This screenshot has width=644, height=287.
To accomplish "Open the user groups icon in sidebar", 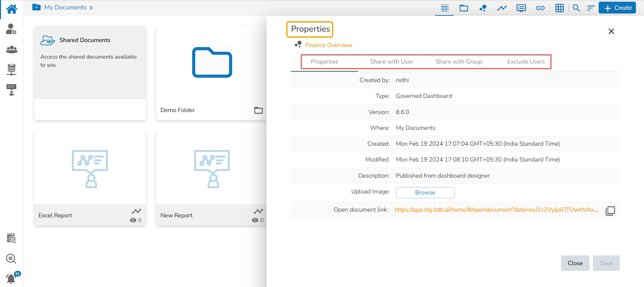I will [11, 50].
